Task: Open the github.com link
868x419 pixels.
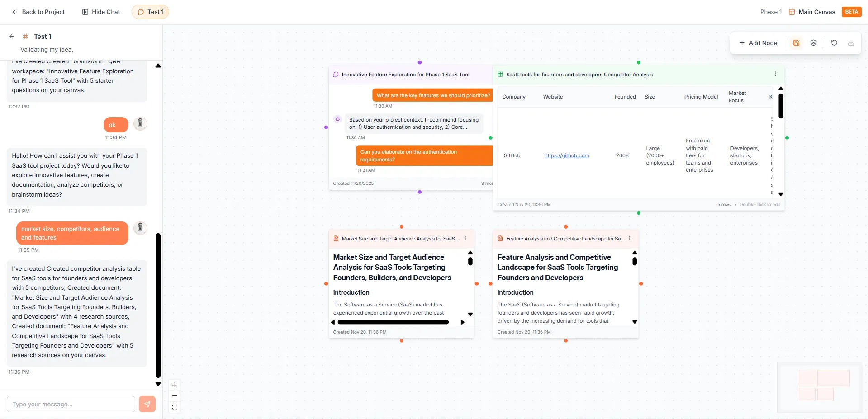Action: (566, 155)
